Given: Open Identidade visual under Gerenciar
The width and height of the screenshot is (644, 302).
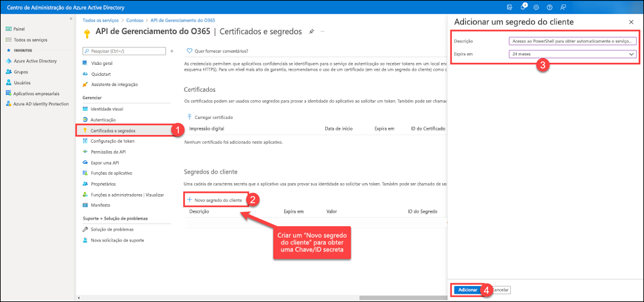Looking at the screenshot, I should [107, 109].
